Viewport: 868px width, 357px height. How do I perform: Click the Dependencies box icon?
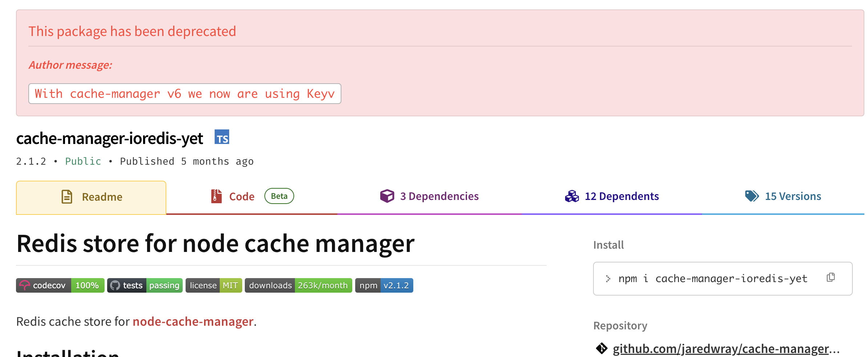click(x=387, y=196)
